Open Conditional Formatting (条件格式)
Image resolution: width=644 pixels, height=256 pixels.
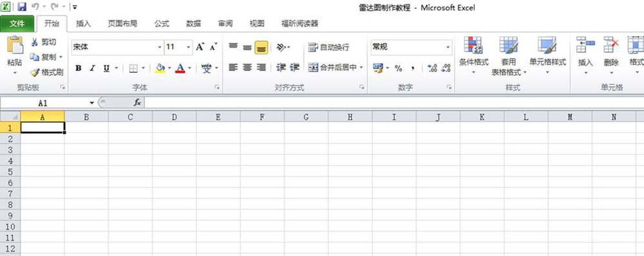coord(473,55)
